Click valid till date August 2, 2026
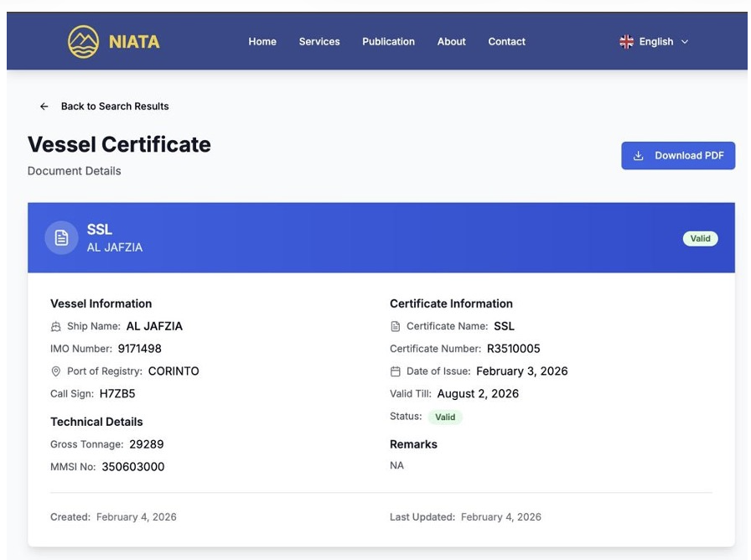751x560 pixels. coord(478,394)
